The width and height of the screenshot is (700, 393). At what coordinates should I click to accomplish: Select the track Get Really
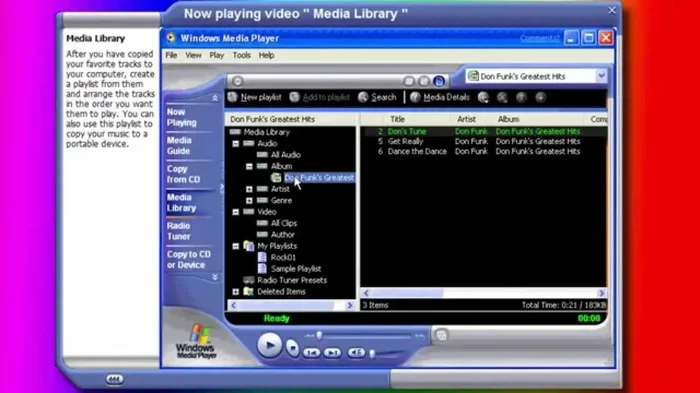(405, 141)
